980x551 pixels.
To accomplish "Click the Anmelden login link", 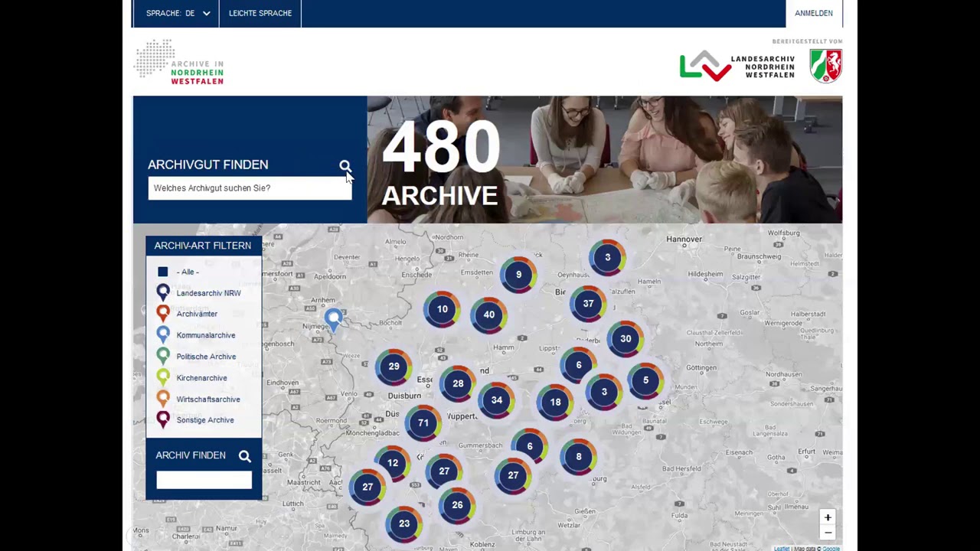I will pos(813,13).
